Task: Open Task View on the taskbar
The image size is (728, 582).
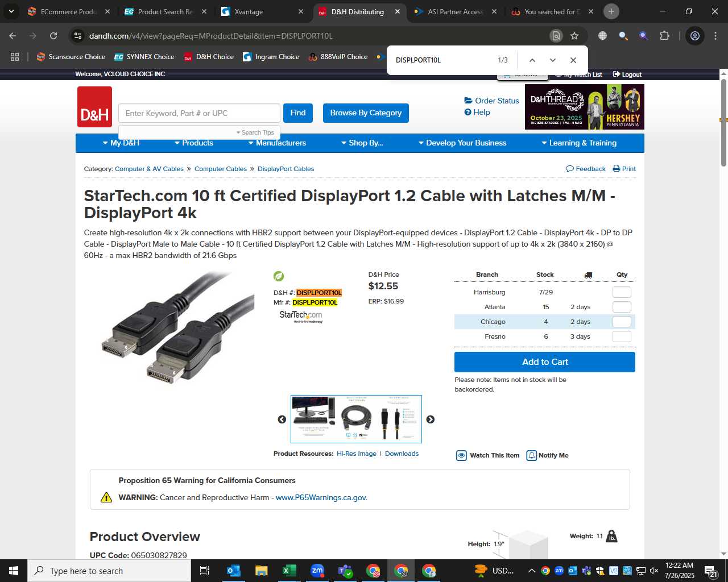Action: click(205, 571)
